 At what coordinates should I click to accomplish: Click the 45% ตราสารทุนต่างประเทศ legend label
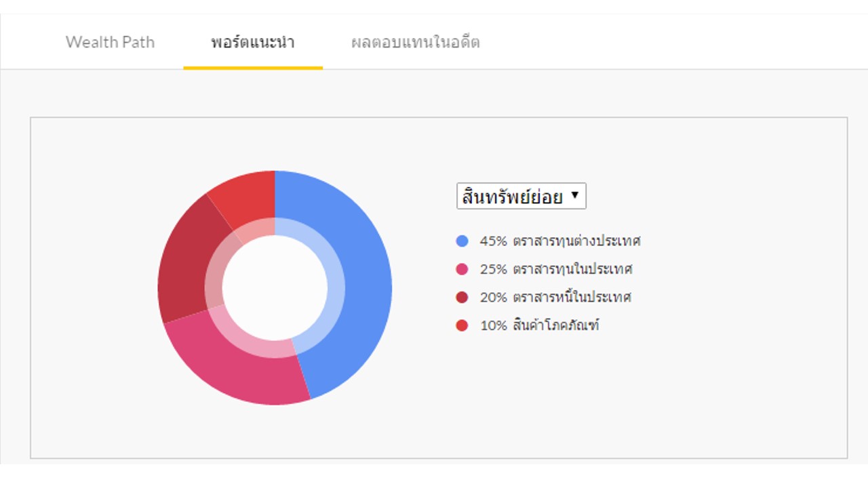[560, 241]
